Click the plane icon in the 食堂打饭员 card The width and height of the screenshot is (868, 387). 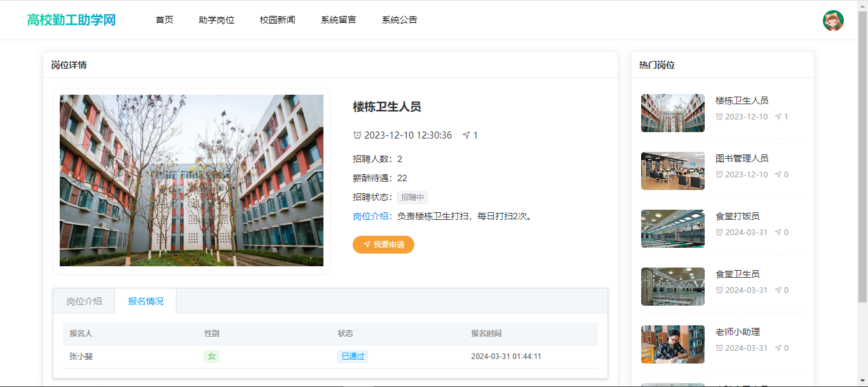pos(778,232)
